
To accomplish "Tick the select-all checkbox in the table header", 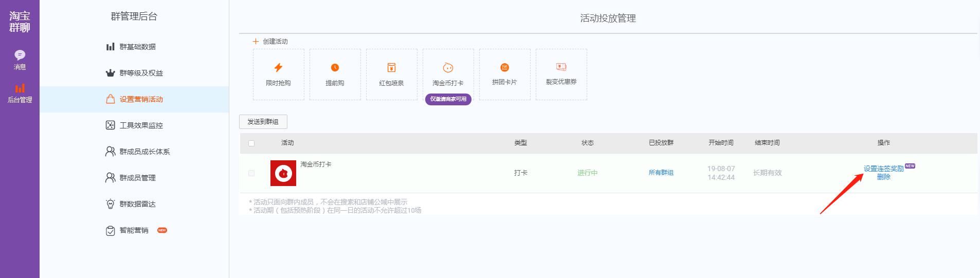I will pos(251,143).
